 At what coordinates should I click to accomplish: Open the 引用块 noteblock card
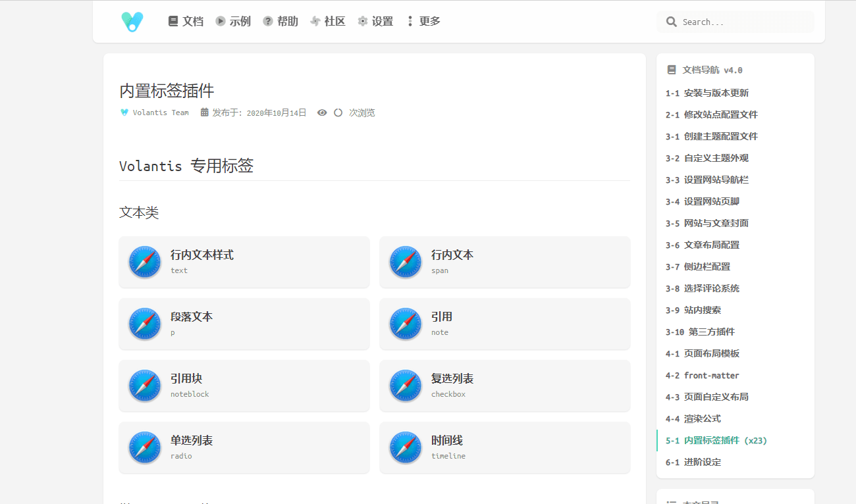(x=244, y=386)
